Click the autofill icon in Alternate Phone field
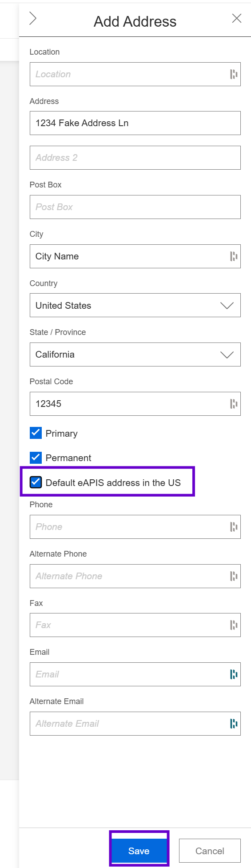 [x=234, y=576]
